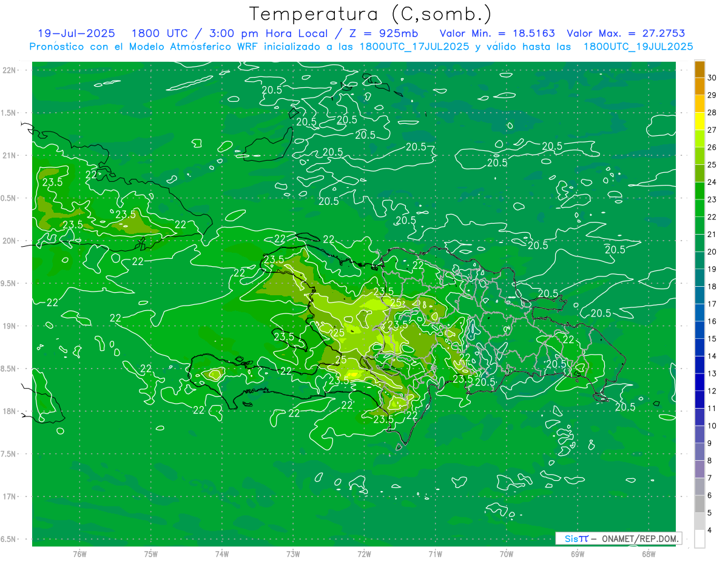Image resolution: width=728 pixels, height=562 pixels.
Task: Click the colorbar label '23'
Action: [x=712, y=199]
